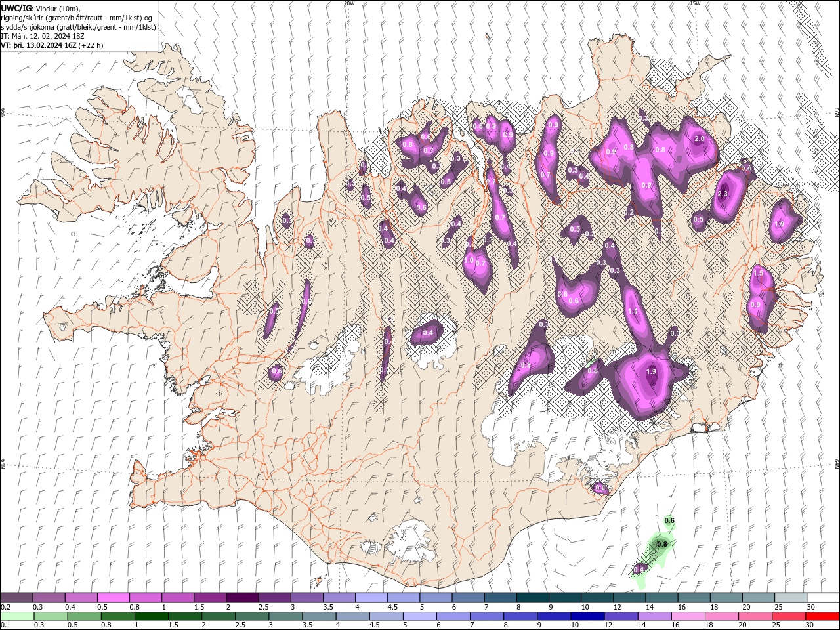Click the "slydda/snjókoma" legend description line
Image resolution: width=840 pixels, height=630 pixels.
click(79, 27)
